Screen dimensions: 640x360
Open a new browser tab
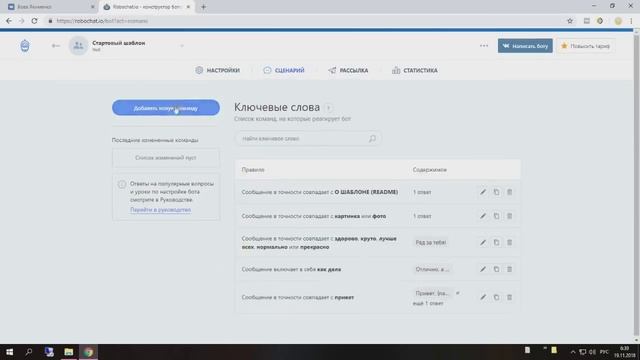[x=203, y=7]
